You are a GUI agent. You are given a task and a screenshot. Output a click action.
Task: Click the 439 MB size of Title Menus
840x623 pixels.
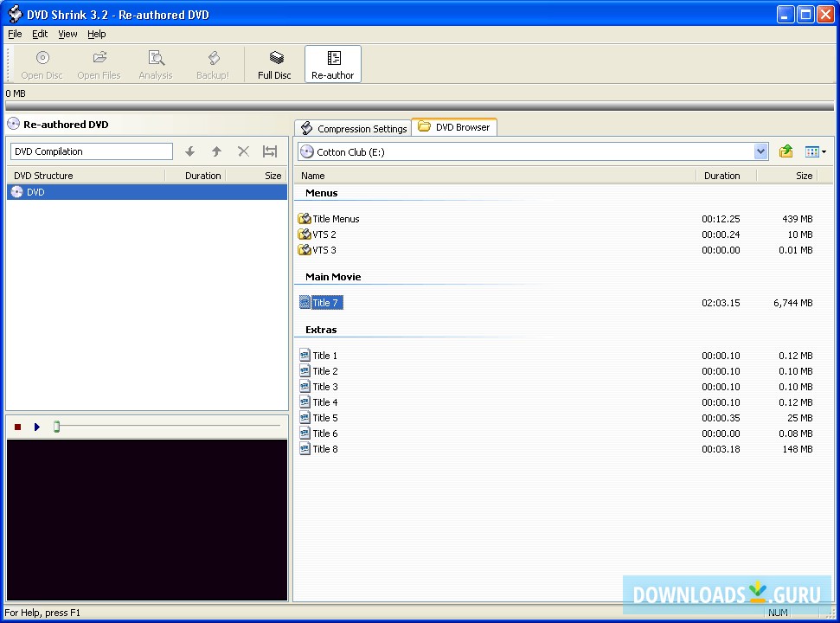point(797,219)
